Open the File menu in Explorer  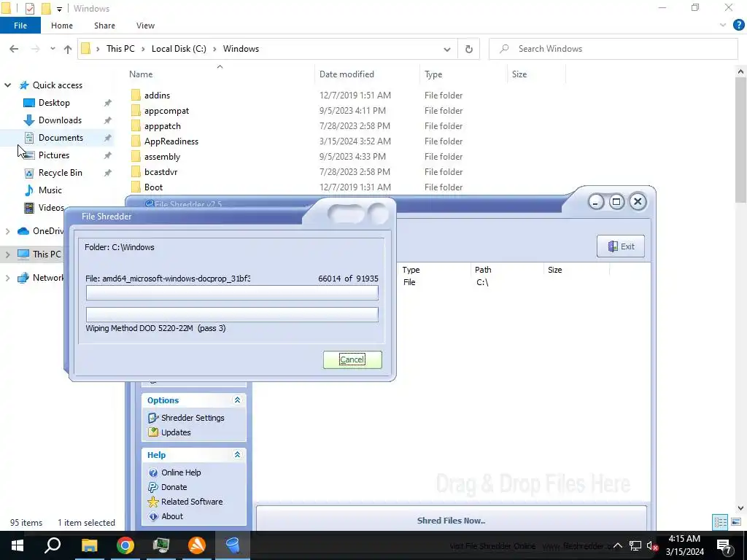click(20, 26)
